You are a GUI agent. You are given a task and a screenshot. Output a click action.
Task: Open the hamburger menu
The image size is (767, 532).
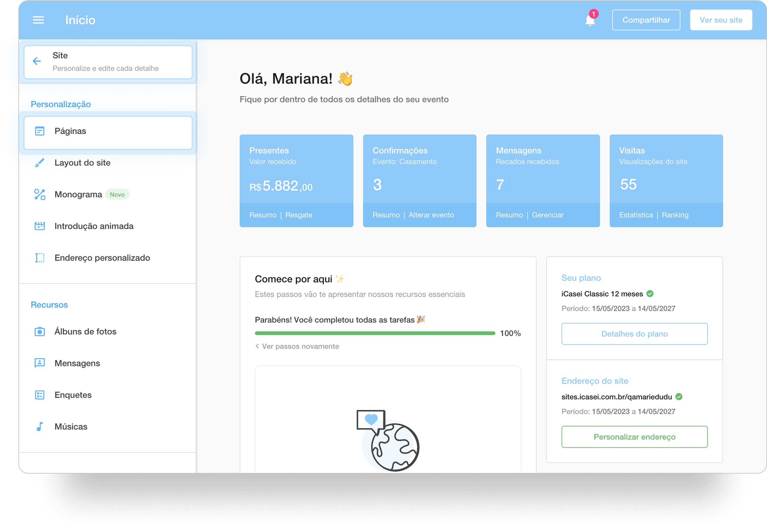[x=38, y=20]
